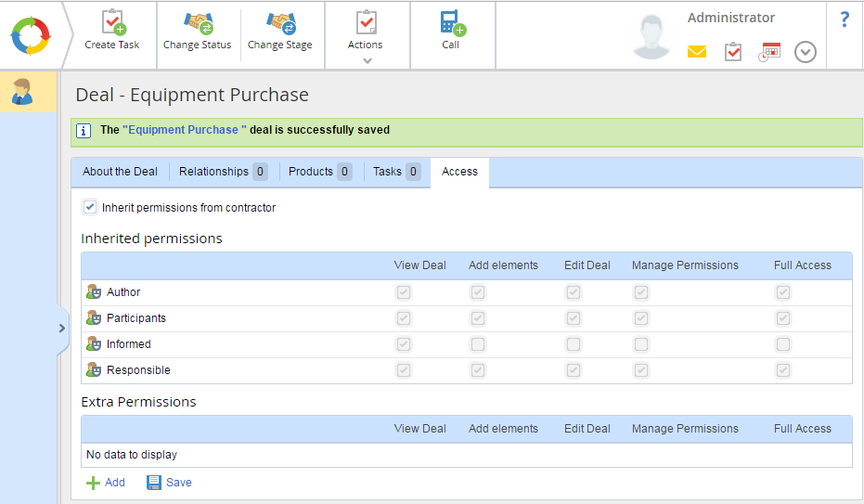Viewport: 864px width, 504px height.
Task: Click the Save link text
Action: 179,483
